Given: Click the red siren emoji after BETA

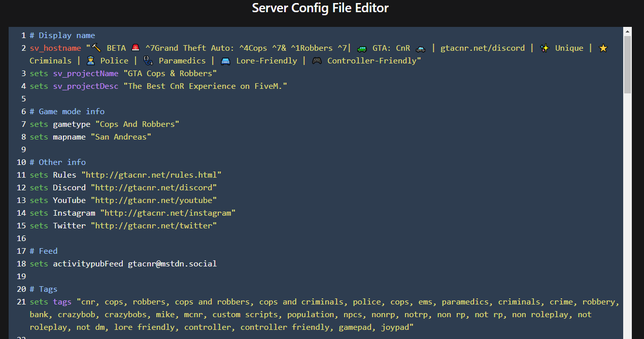Looking at the screenshot, I should tap(135, 48).
